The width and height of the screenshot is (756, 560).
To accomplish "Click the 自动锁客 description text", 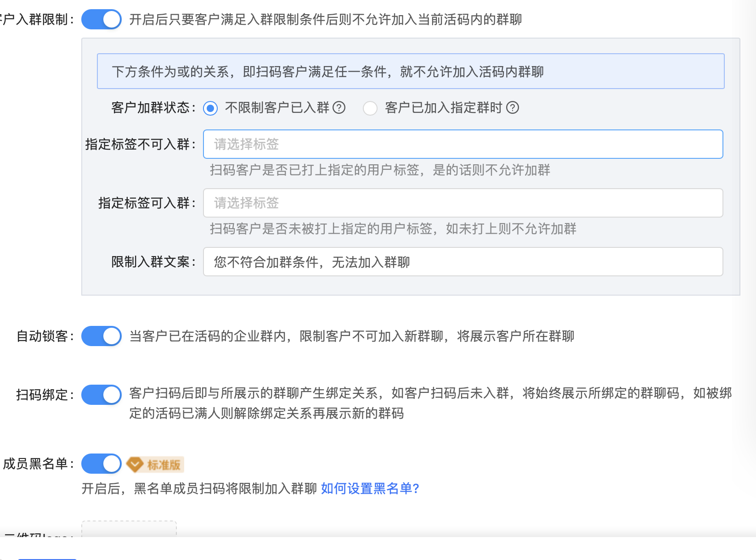I will tap(352, 336).
